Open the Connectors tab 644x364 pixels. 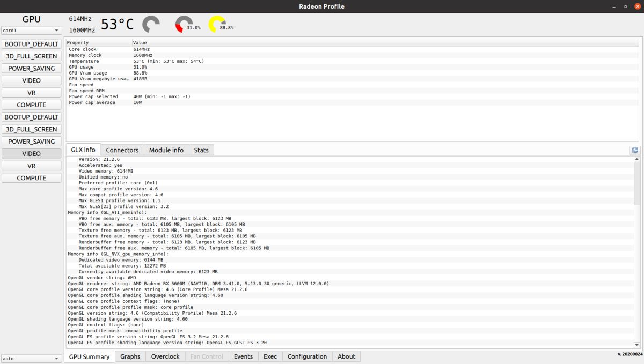122,150
